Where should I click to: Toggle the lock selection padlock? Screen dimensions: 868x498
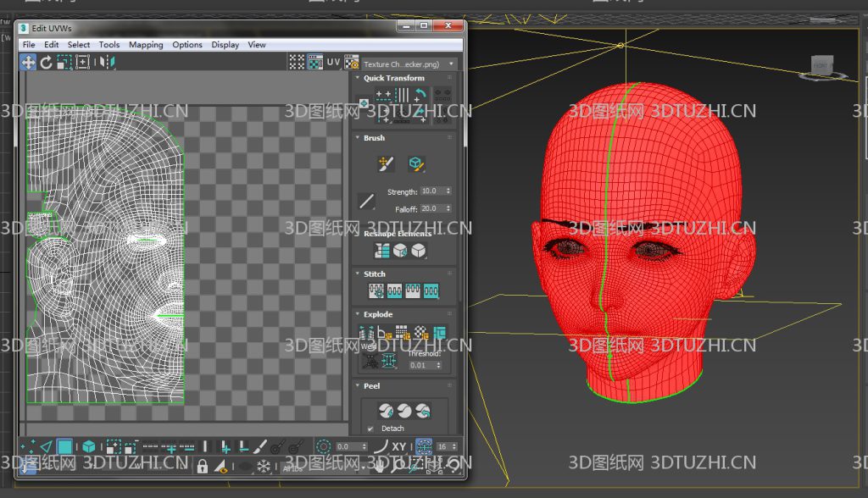click(202, 466)
